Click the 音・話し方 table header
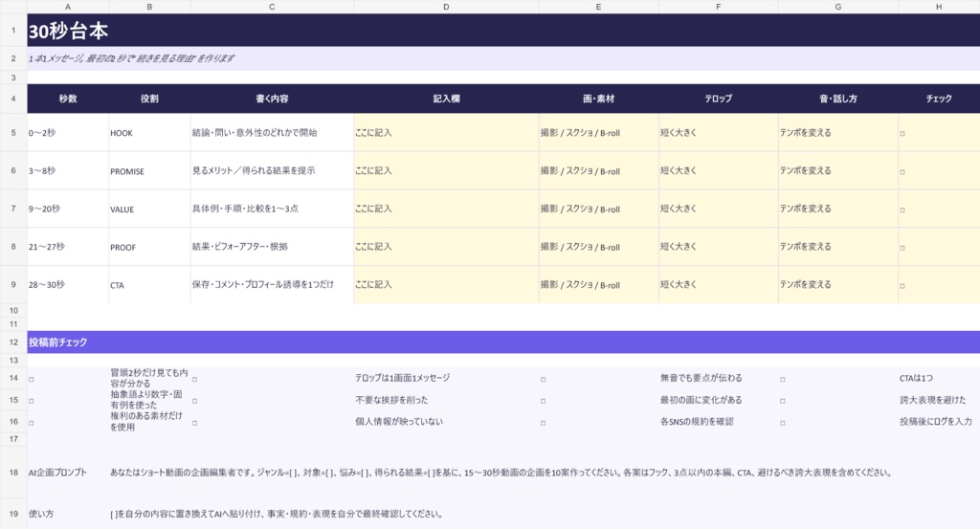The width and height of the screenshot is (980, 529). (838, 99)
